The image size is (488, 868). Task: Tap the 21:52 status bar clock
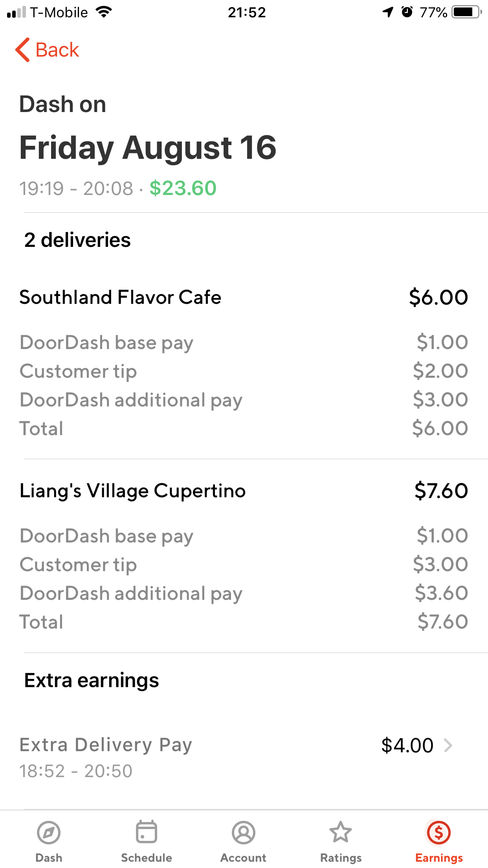(247, 12)
